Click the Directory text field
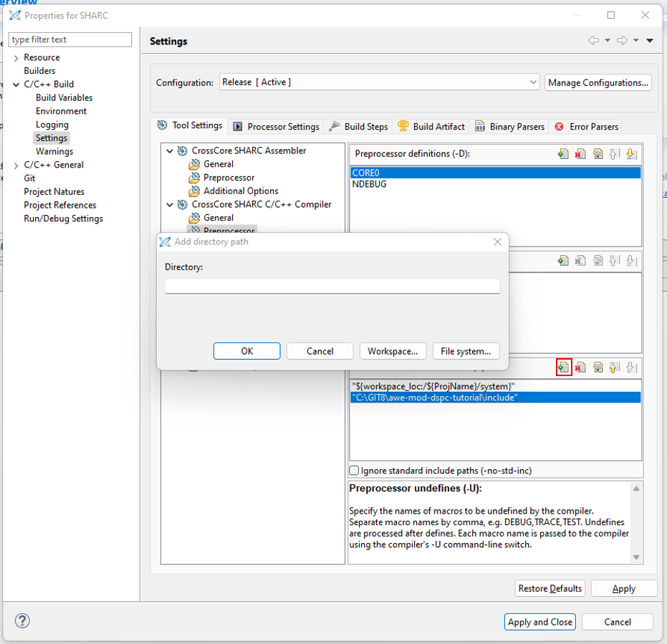 pyautogui.click(x=332, y=287)
